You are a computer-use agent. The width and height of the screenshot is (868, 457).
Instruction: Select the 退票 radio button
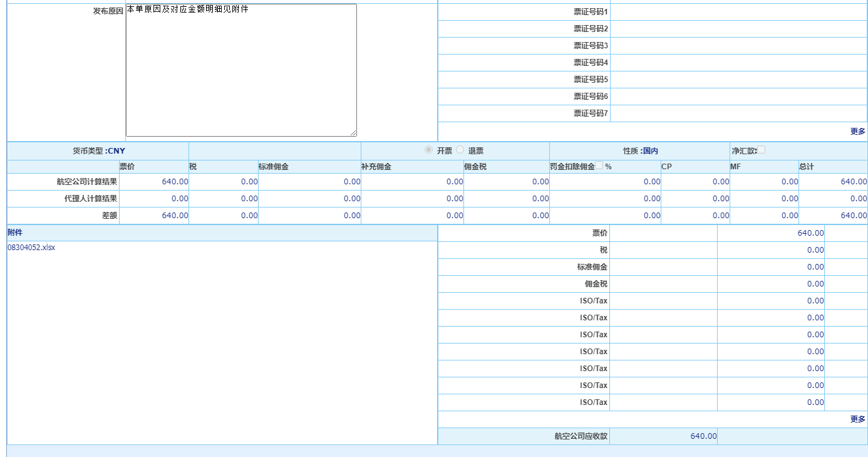[460, 150]
